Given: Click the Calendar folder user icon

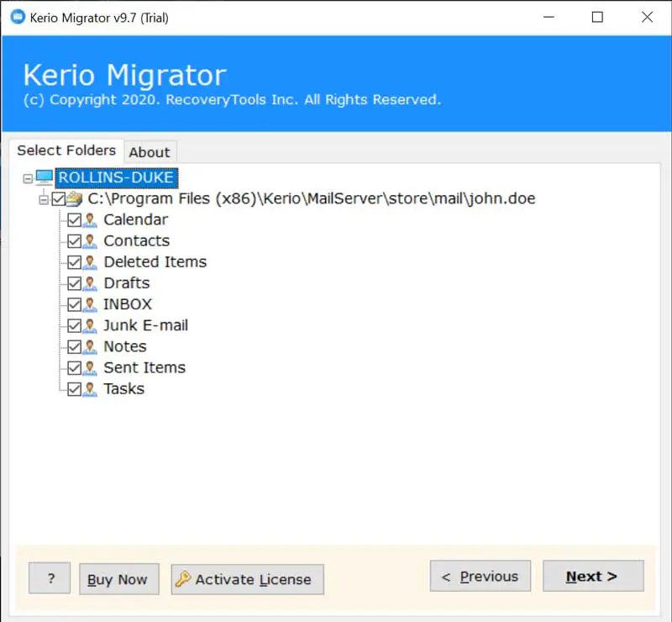Looking at the screenshot, I should 91,220.
